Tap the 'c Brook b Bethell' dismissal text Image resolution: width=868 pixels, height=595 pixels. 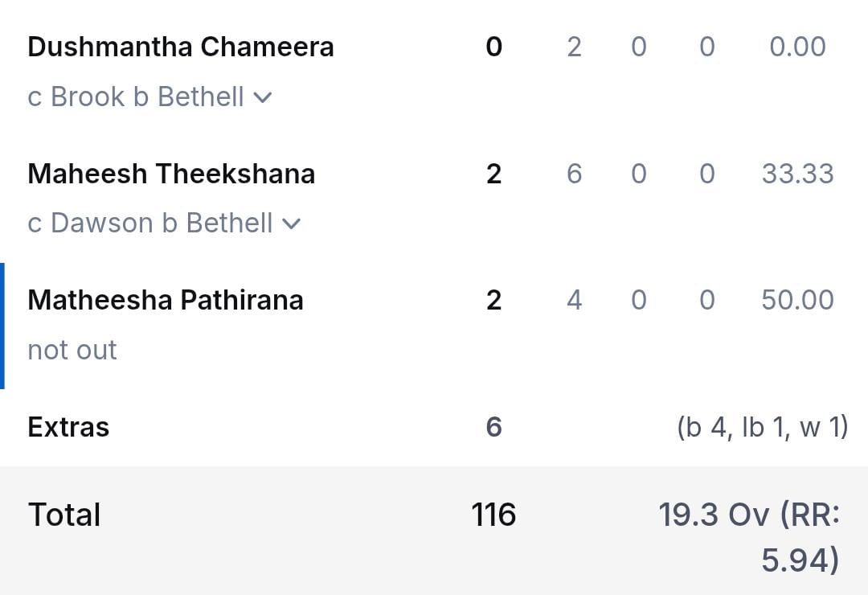136,97
